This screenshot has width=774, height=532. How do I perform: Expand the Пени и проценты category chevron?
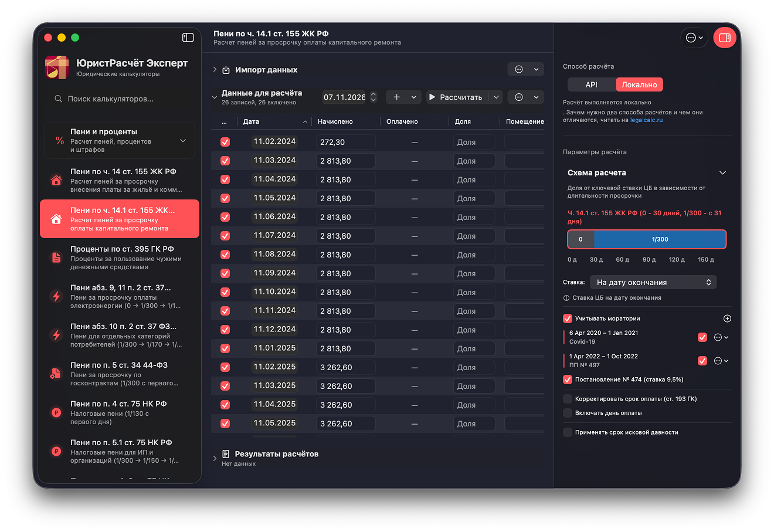[x=183, y=141]
